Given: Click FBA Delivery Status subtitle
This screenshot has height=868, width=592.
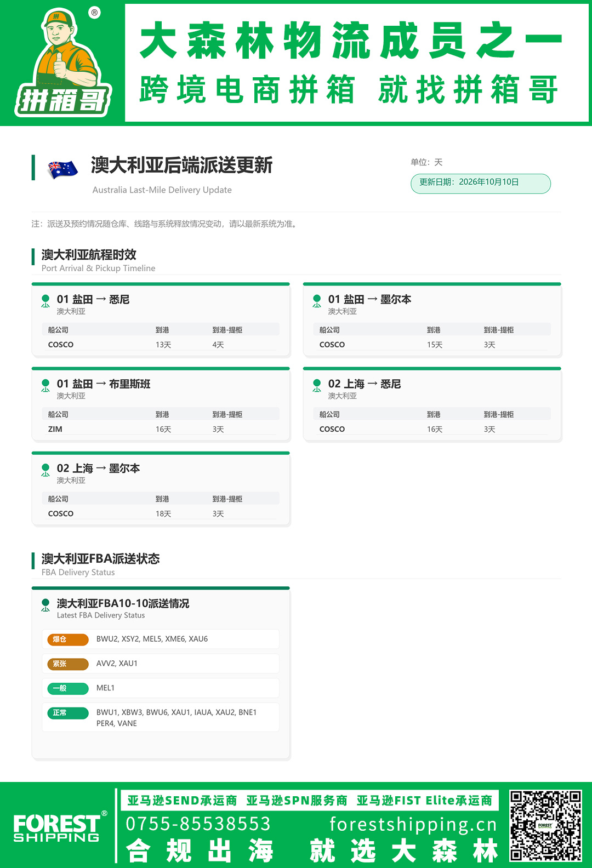Looking at the screenshot, I should click(78, 573).
